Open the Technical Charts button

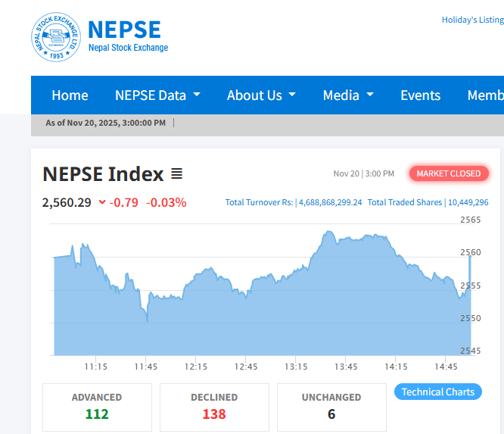437,392
